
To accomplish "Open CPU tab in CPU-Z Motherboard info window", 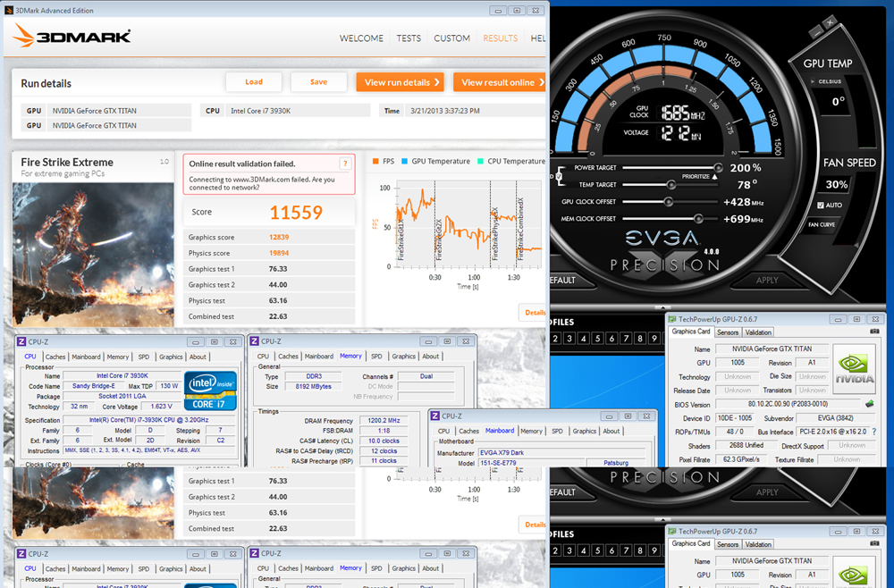I will point(443,432).
